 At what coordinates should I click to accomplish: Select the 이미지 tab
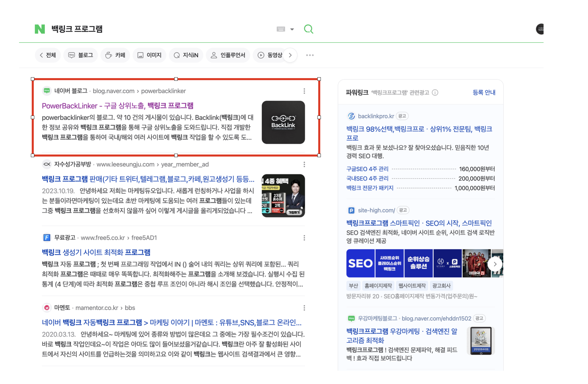click(149, 55)
